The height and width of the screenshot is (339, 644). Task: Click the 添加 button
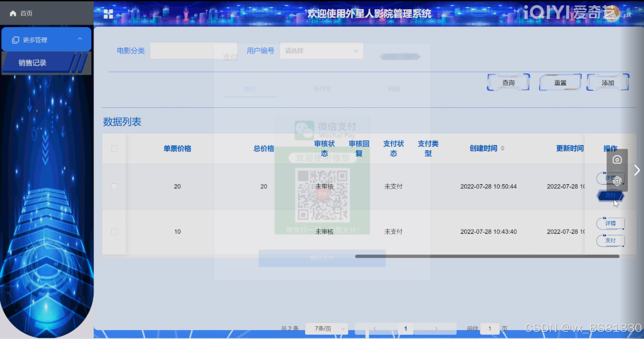click(608, 83)
